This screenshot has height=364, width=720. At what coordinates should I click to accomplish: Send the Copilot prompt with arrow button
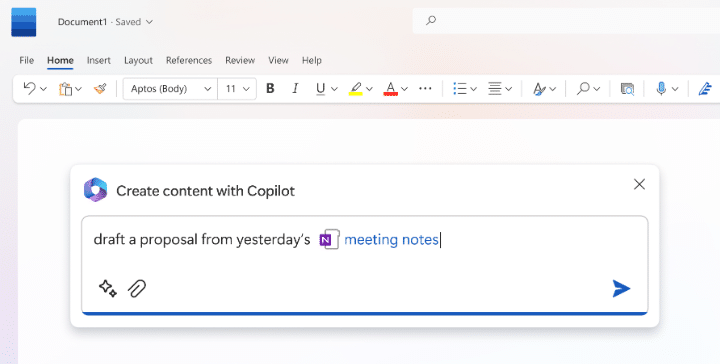(621, 288)
